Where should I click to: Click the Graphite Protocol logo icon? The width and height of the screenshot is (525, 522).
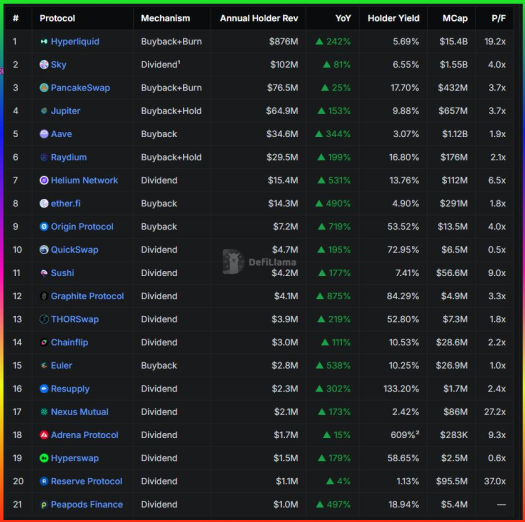44,296
